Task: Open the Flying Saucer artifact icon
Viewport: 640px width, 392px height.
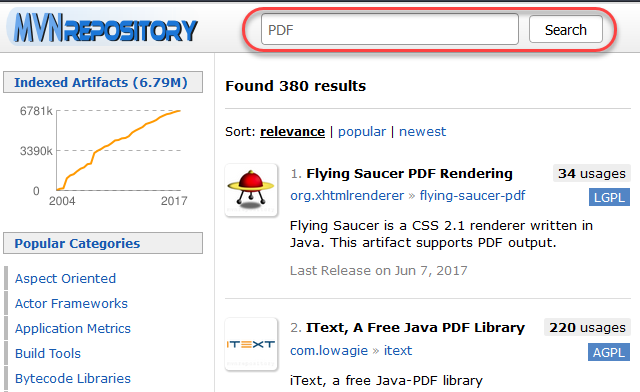Action: click(x=251, y=190)
